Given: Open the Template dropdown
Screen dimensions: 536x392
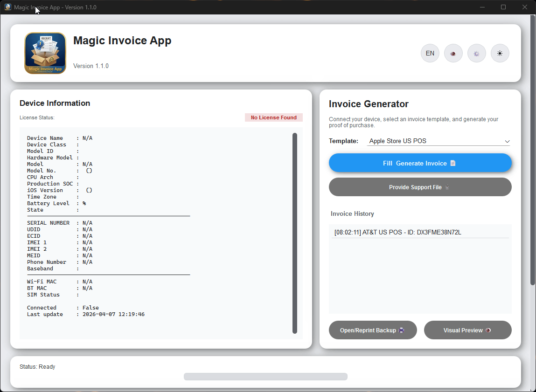Looking at the screenshot, I should [x=439, y=141].
